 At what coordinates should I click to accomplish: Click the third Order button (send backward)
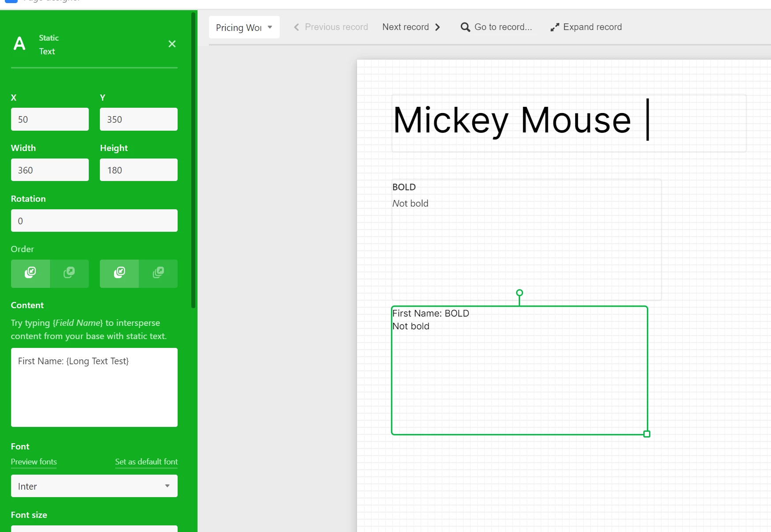point(119,273)
